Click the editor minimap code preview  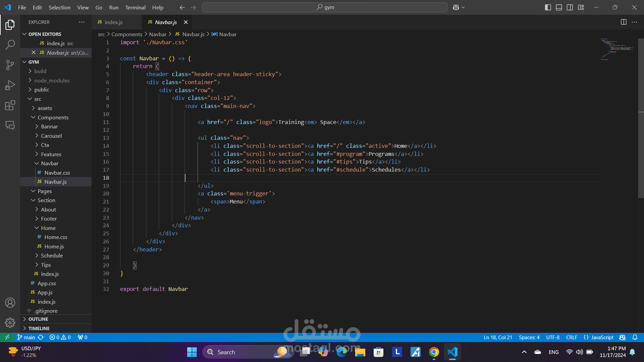(616, 49)
